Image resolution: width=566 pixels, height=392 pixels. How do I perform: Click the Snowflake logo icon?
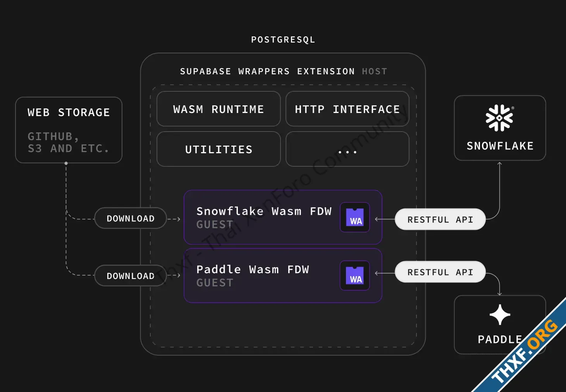click(500, 118)
